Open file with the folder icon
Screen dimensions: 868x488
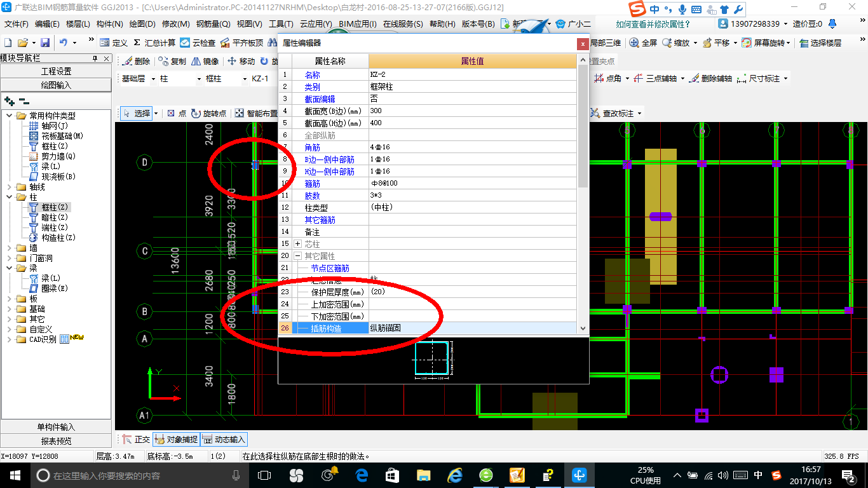[x=22, y=43]
